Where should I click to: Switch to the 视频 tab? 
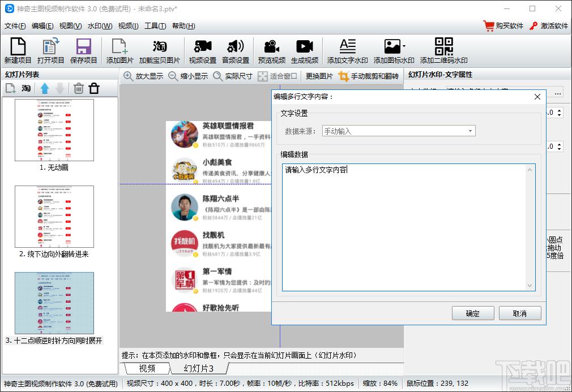[147, 368]
